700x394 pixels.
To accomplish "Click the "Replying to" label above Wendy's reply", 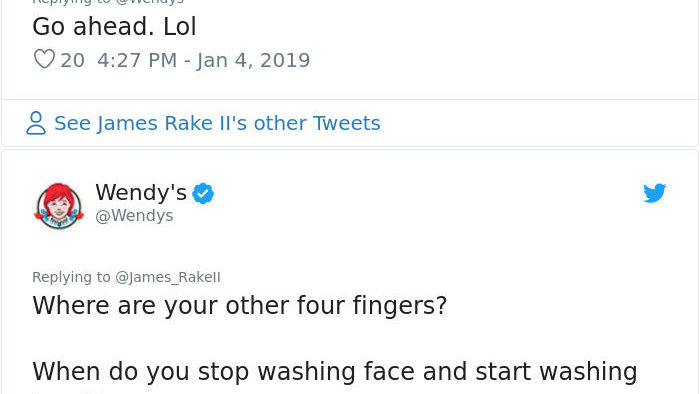I will (71, 277).
